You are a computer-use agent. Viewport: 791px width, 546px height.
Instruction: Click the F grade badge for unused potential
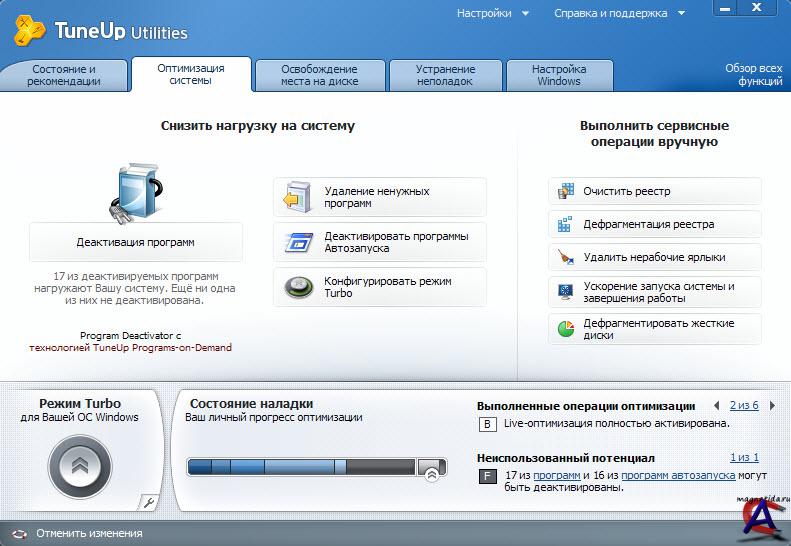(487, 476)
